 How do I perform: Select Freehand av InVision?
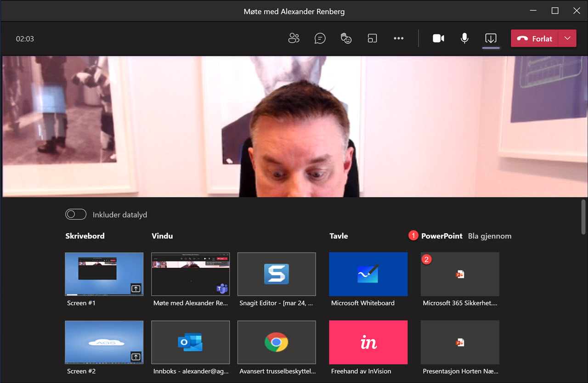tap(368, 342)
